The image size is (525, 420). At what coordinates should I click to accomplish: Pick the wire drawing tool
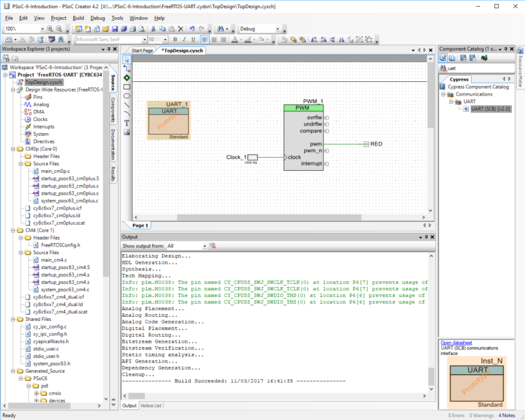click(x=127, y=68)
